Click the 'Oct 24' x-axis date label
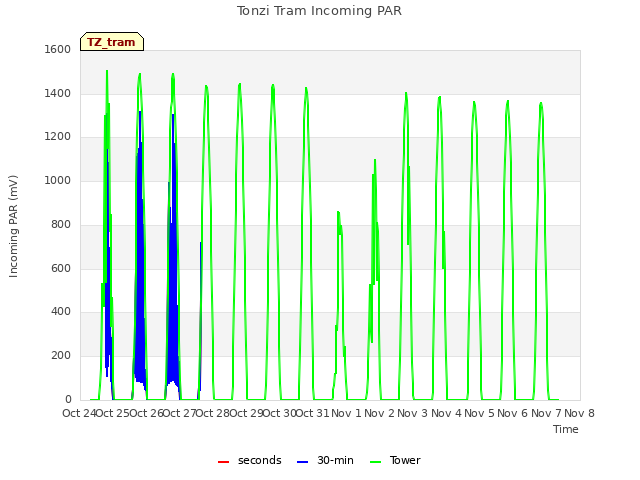Viewport: 640px width, 480px height. tap(80, 413)
